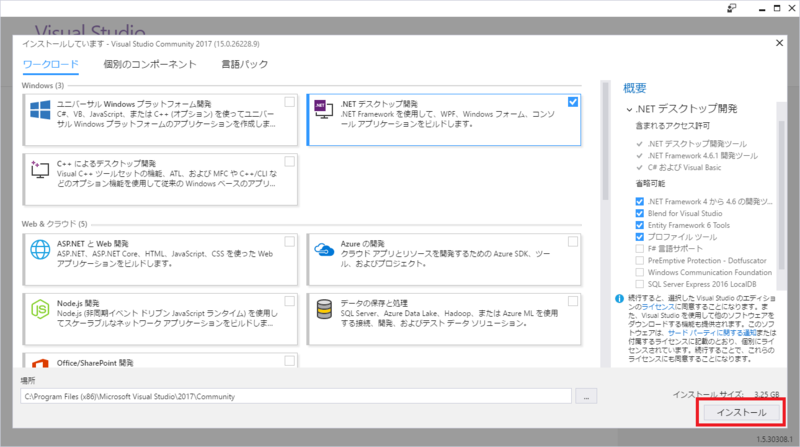Image resolution: width=800 pixels, height=447 pixels.
Task: Click the Windows (3) section heading
Action: pos(43,86)
